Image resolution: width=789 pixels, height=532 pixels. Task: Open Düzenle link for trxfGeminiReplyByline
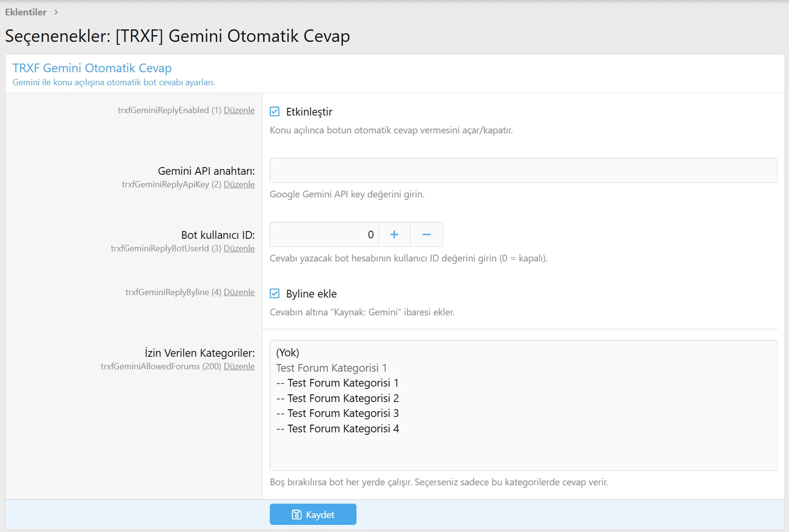coord(239,292)
